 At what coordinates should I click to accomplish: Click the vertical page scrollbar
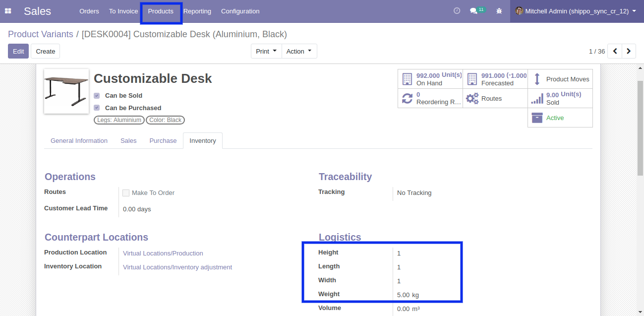[640, 127]
